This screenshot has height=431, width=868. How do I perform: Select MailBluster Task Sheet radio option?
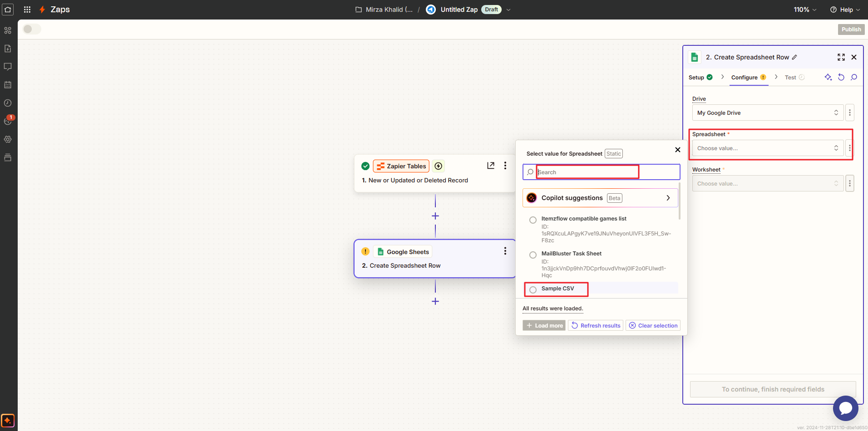533,255
